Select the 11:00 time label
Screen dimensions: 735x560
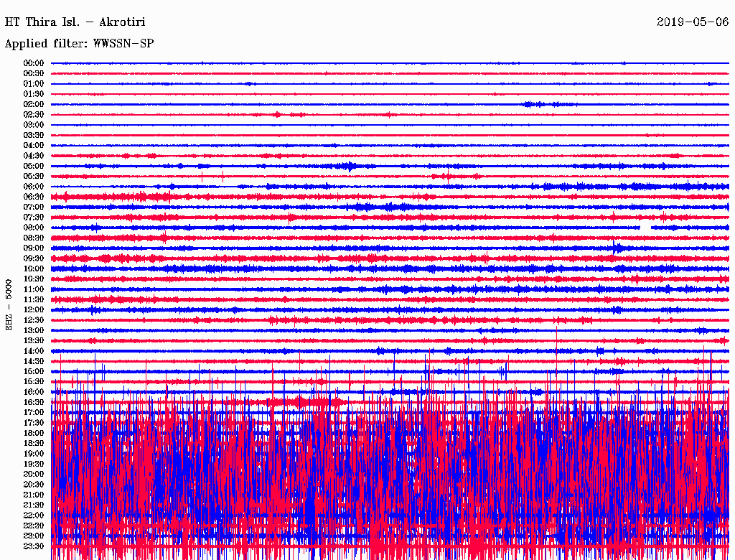pyautogui.click(x=34, y=289)
